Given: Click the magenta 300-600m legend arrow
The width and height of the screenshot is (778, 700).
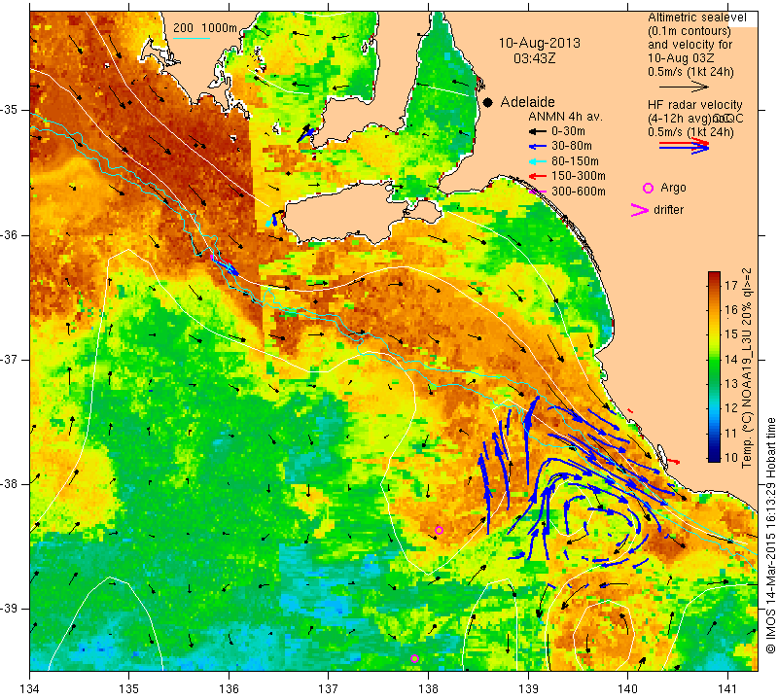Looking at the screenshot, I should [x=538, y=192].
